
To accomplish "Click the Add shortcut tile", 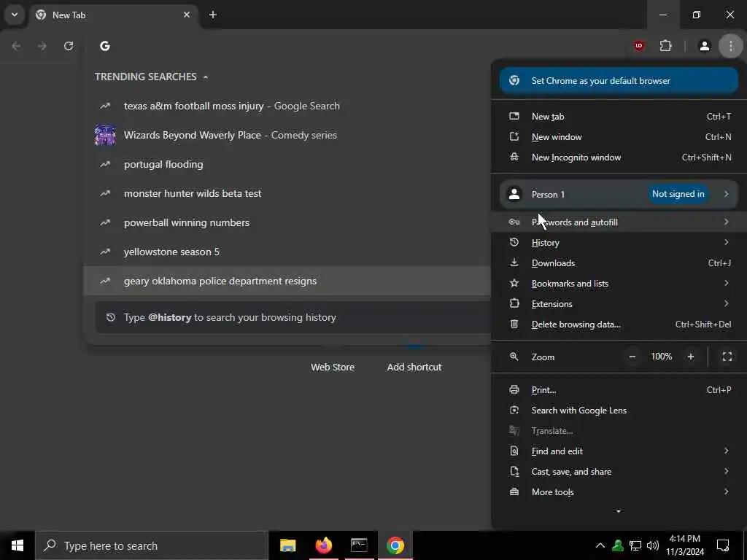I will pos(414,367).
